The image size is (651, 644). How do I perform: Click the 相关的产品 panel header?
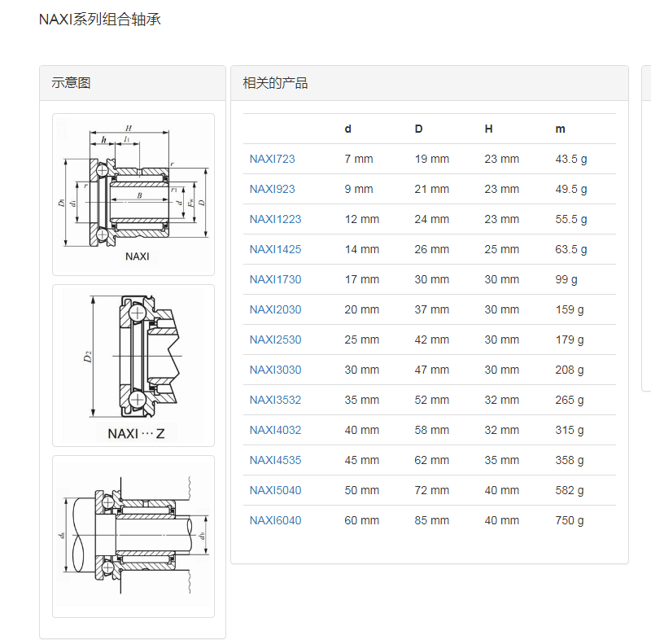275,83
